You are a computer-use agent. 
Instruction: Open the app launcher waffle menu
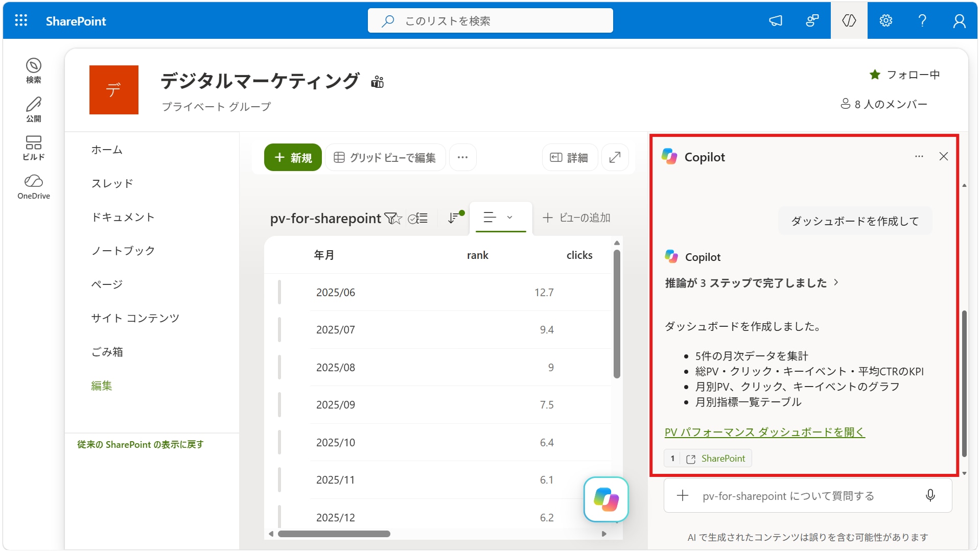21,20
